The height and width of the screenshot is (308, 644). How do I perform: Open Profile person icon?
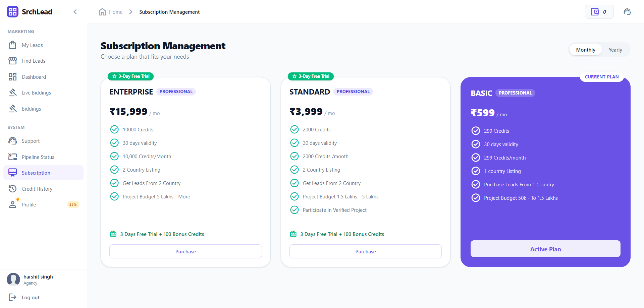(13, 204)
